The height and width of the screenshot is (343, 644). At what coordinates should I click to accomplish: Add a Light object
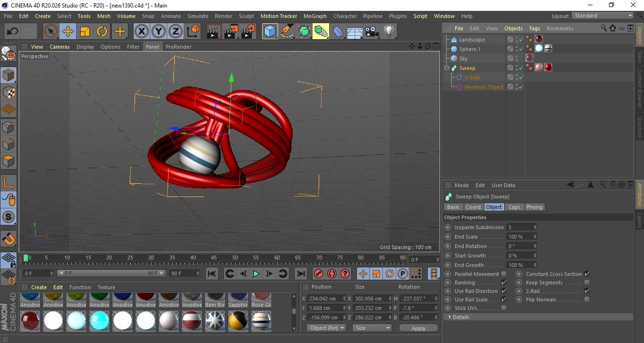click(389, 32)
